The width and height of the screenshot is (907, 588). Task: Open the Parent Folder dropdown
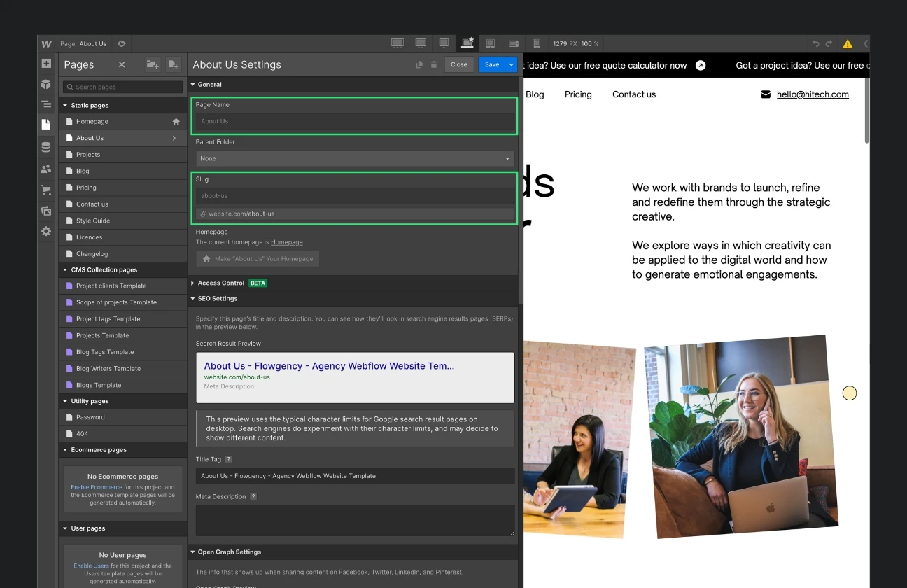(355, 158)
